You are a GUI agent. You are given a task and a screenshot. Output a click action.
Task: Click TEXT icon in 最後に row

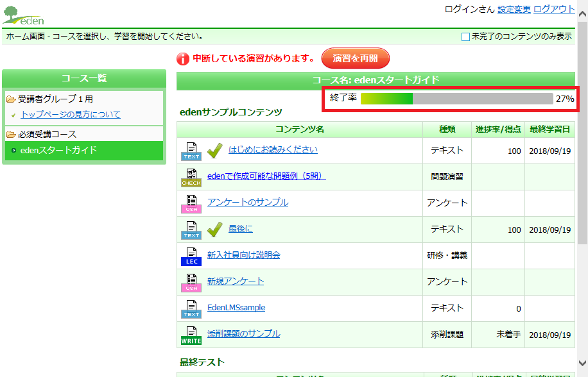click(191, 230)
